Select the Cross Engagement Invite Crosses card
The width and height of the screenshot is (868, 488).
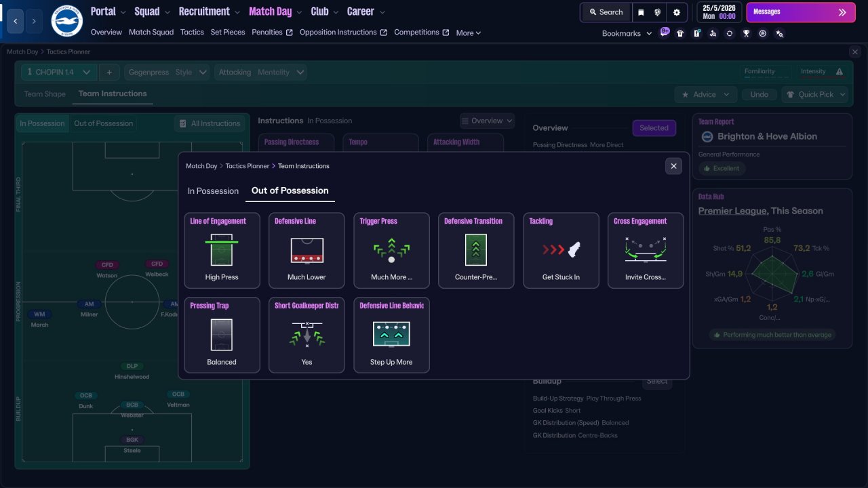tap(646, 251)
